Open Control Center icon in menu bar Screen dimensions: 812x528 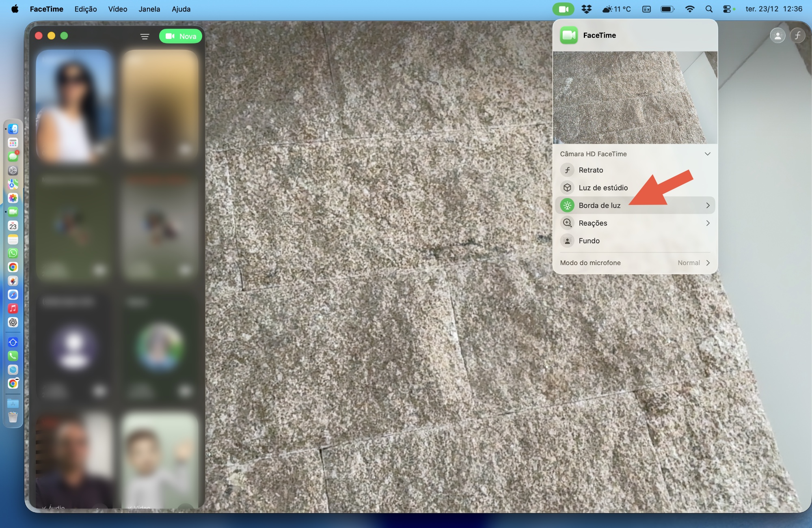coord(727,9)
